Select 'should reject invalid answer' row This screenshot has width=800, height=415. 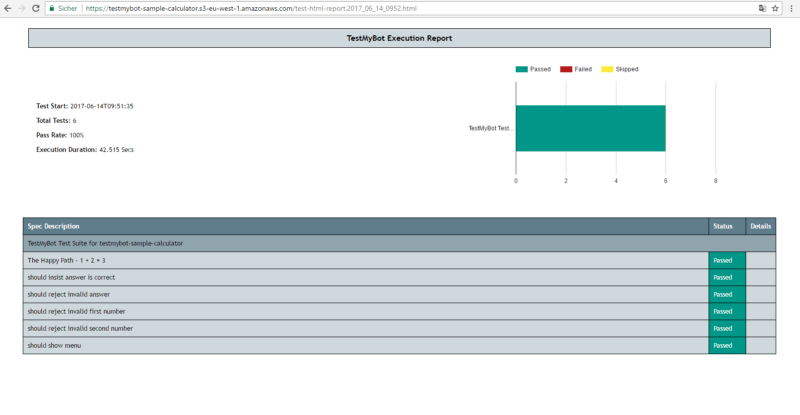(x=399, y=294)
